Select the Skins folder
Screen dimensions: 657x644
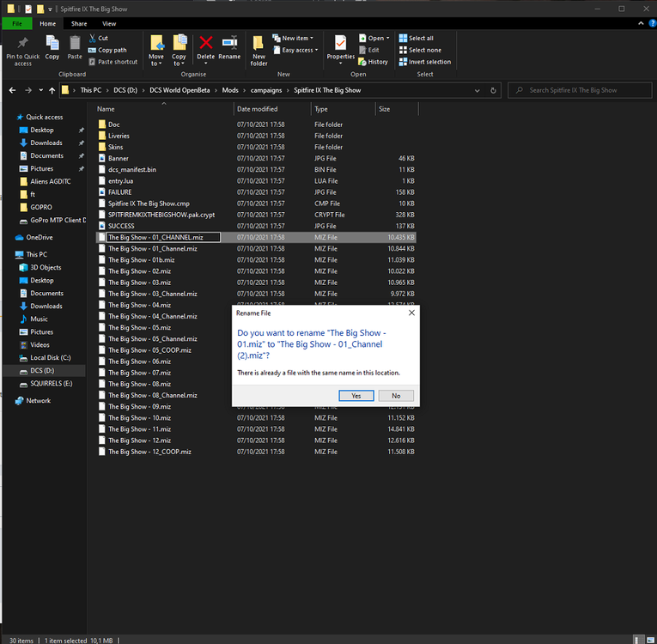(x=115, y=147)
